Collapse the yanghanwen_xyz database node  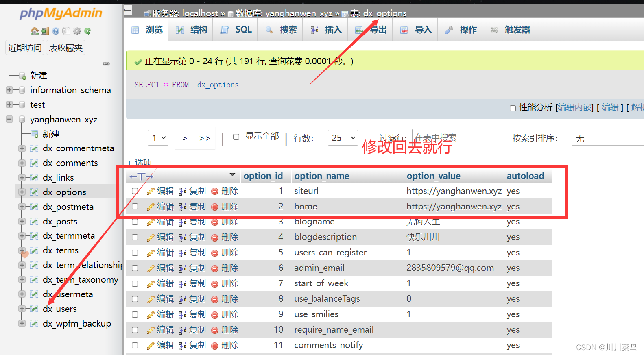(9, 119)
